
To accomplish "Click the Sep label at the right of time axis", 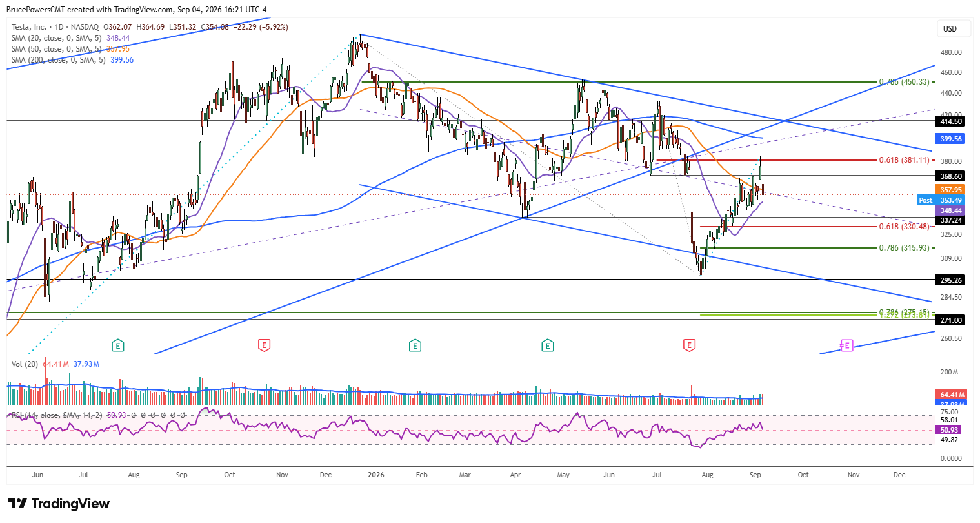I will pos(755,475).
